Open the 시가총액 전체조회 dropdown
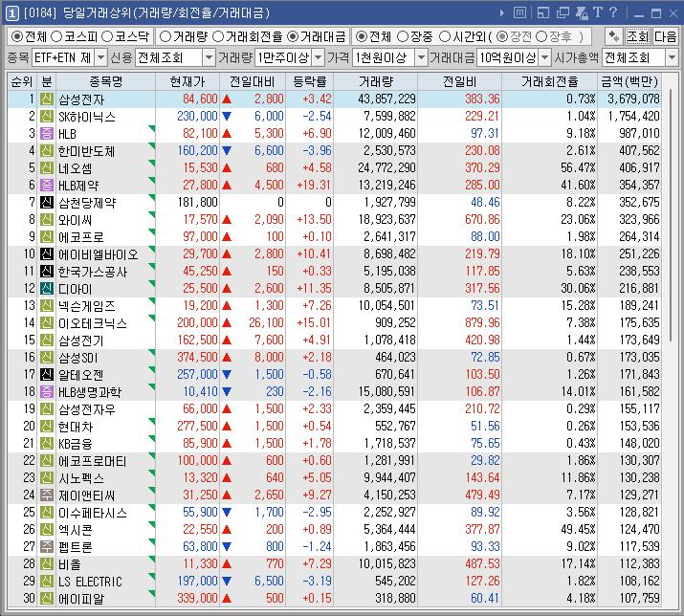The width and height of the screenshot is (684, 616). (x=672, y=57)
